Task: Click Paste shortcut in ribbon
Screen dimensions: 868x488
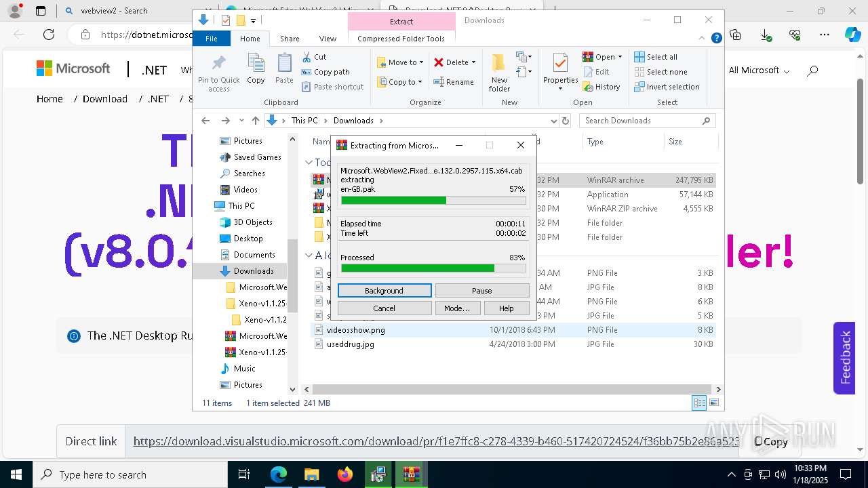Action: [x=332, y=87]
